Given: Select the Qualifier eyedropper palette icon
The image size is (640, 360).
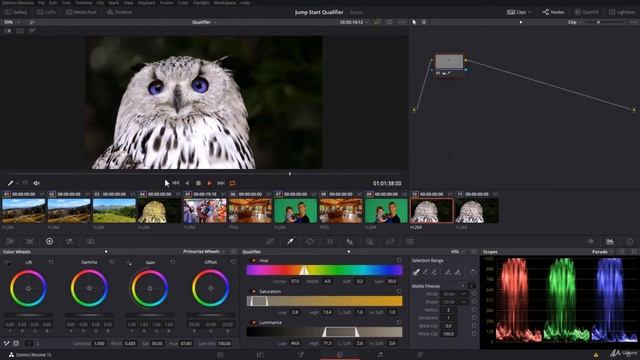Looking at the screenshot, I should (x=290, y=242).
